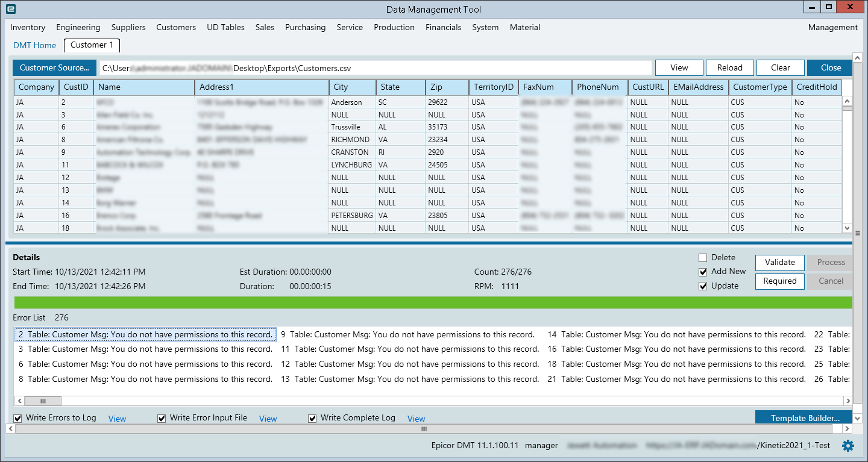Image resolution: width=868 pixels, height=462 pixels.
Task: Switch to the DMT Home tab
Action: coord(34,45)
